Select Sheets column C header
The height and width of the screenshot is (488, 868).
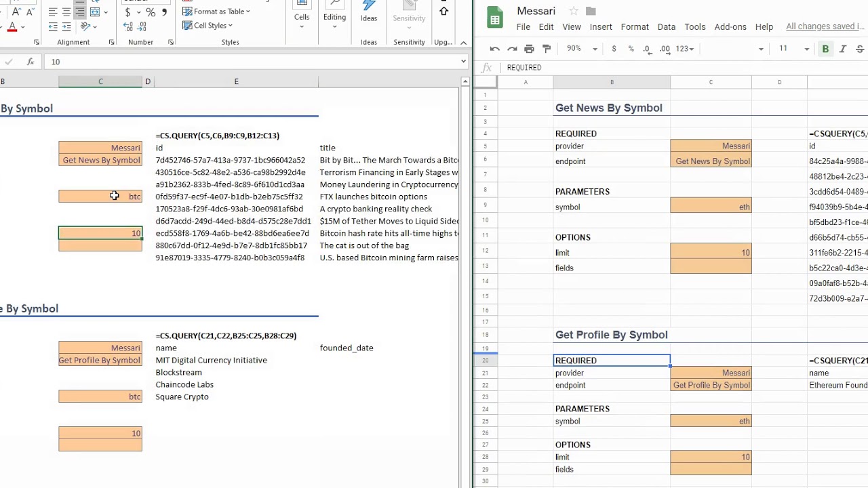point(711,82)
